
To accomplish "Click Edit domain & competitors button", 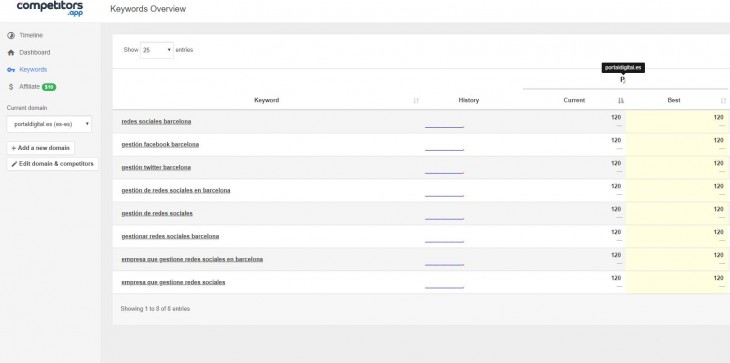I will [53, 164].
